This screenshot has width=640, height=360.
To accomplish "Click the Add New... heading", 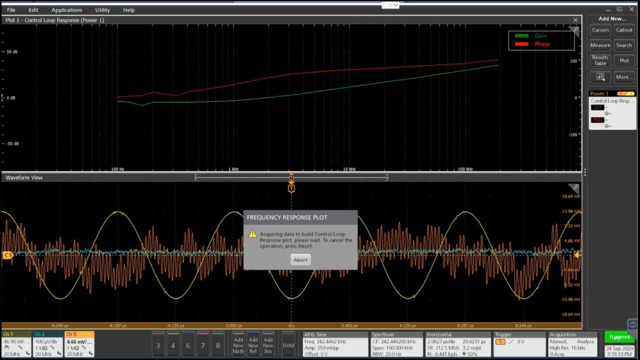I will [612, 18].
